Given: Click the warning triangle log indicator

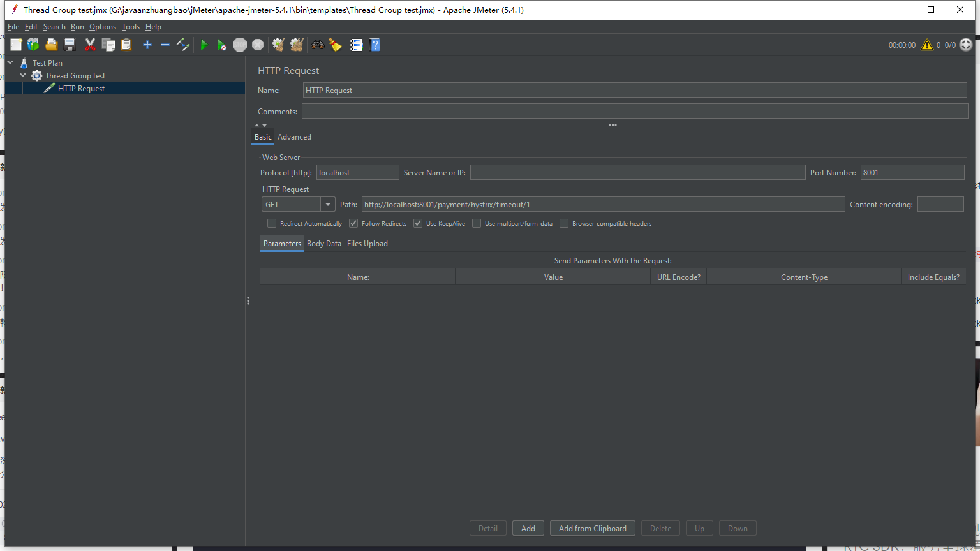Looking at the screenshot, I should (x=926, y=45).
